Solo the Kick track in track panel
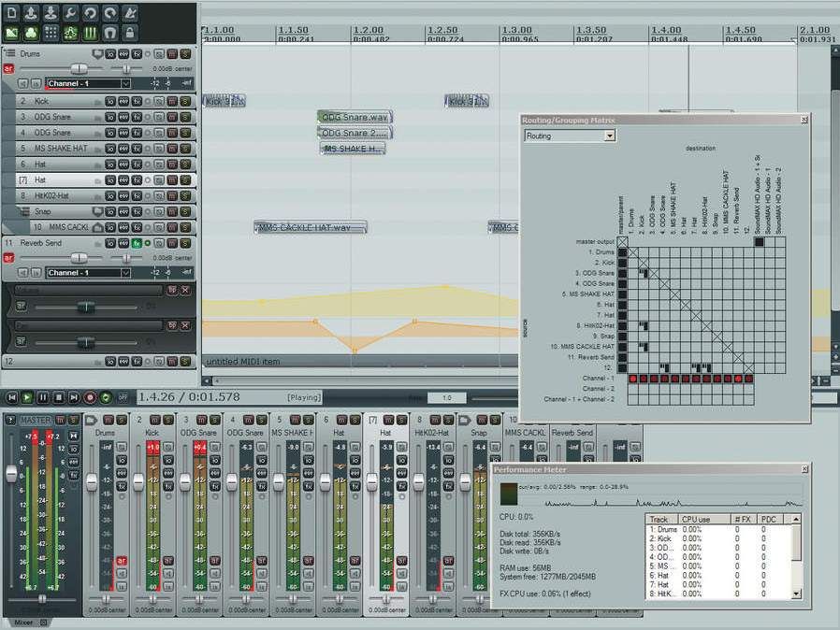The height and width of the screenshot is (630, 840). coord(184,100)
